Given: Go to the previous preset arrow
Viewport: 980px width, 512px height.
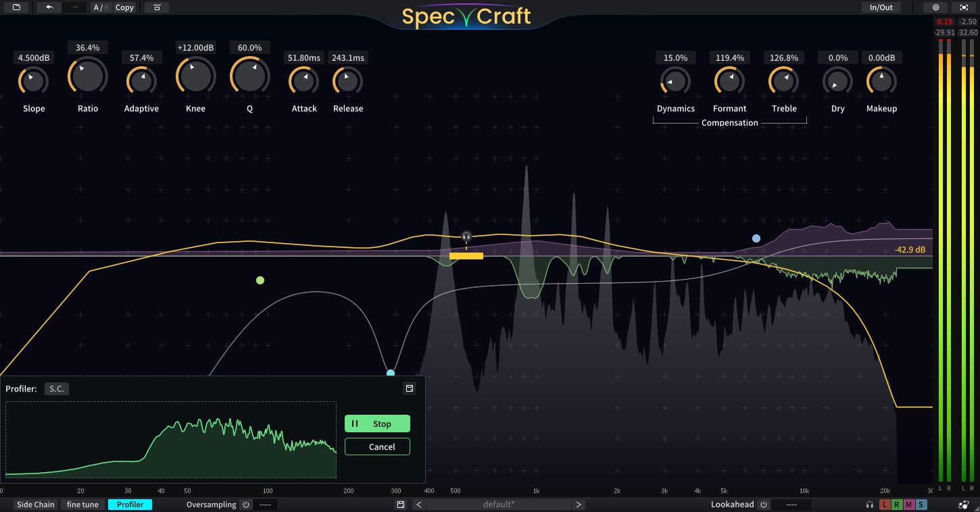Looking at the screenshot, I should click(420, 505).
